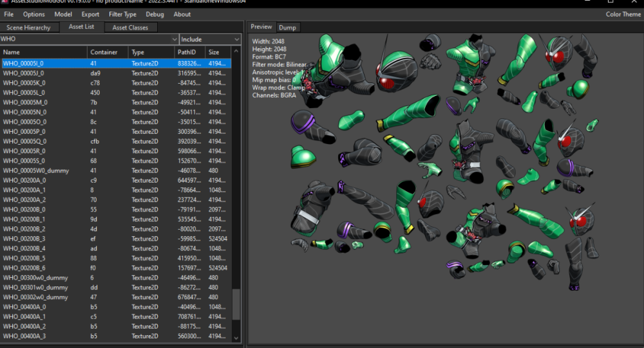The width and height of the screenshot is (644, 348).
Task: Sort by the Name column header
Action: click(44, 52)
